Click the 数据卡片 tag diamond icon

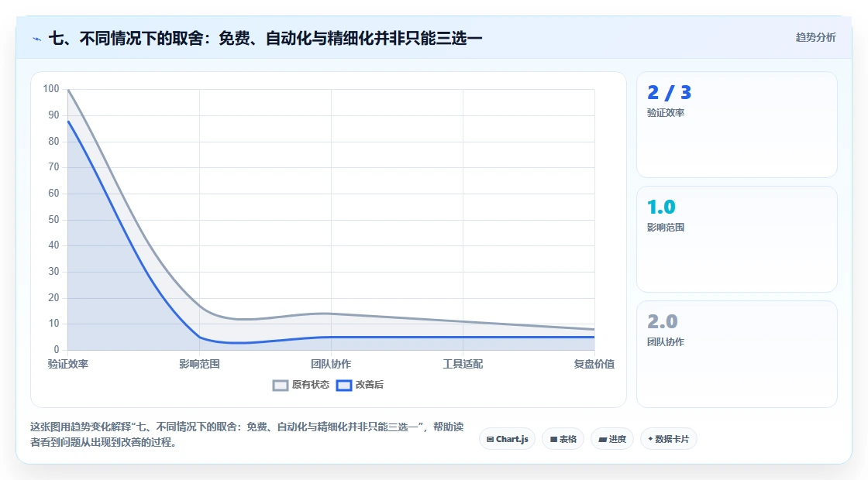(650, 439)
